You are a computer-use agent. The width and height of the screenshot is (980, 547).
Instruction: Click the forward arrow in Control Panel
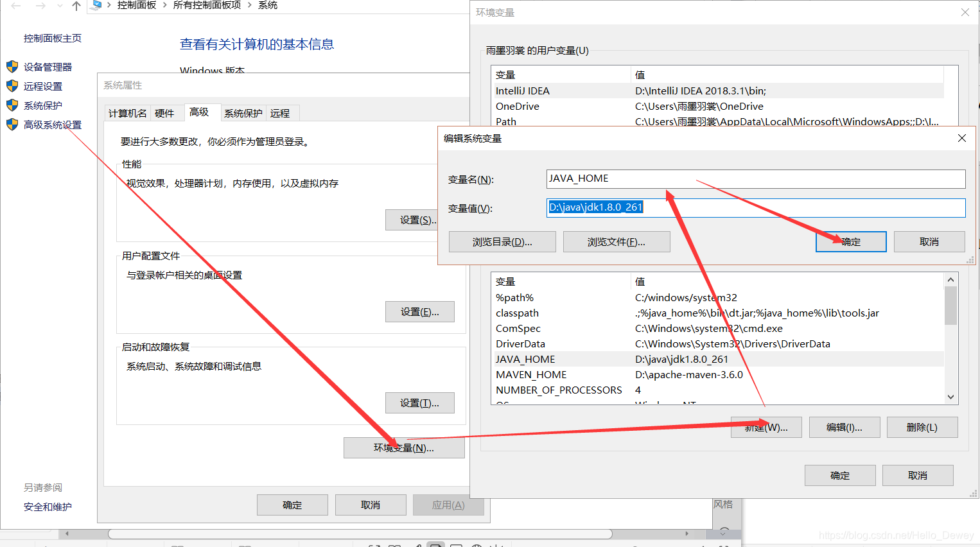point(40,5)
